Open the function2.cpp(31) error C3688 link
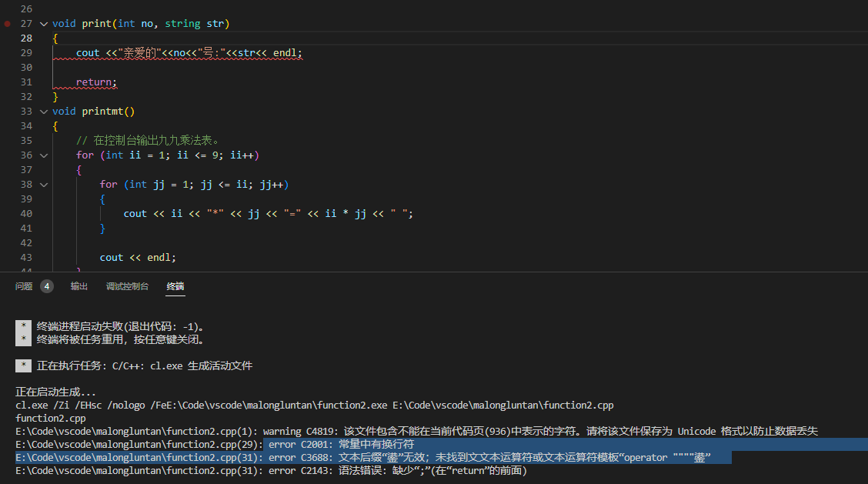 click(x=139, y=457)
